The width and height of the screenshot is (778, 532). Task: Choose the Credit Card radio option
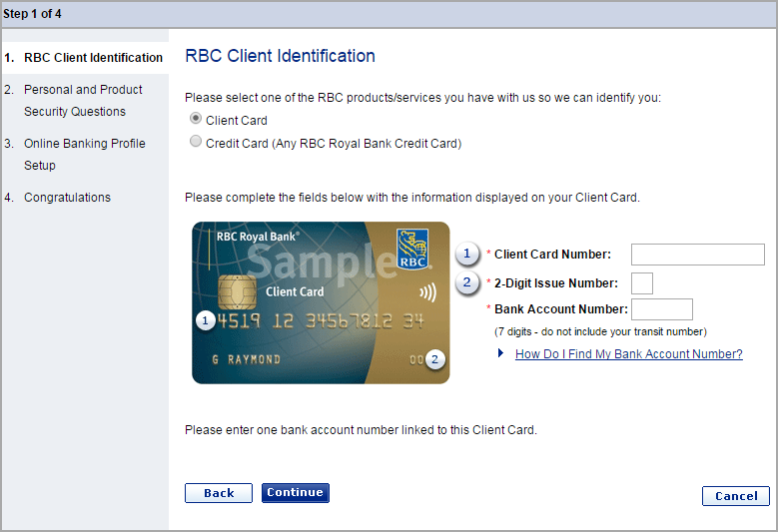[196, 143]
